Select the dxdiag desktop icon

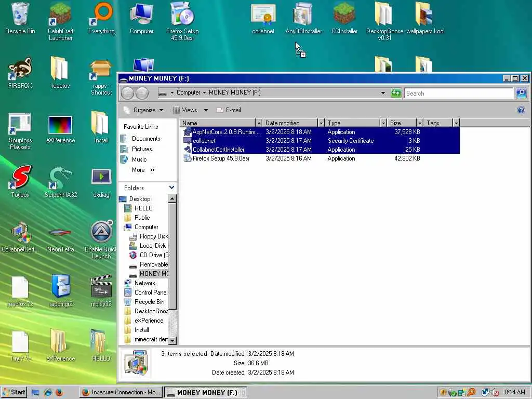pyautogui.click(x=101, y=183)
